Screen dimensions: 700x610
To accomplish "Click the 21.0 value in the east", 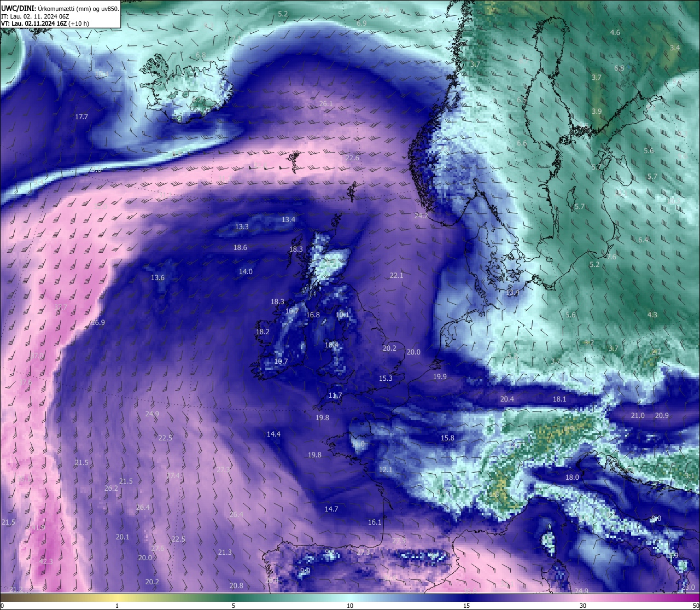I will (x=638, y=415).
